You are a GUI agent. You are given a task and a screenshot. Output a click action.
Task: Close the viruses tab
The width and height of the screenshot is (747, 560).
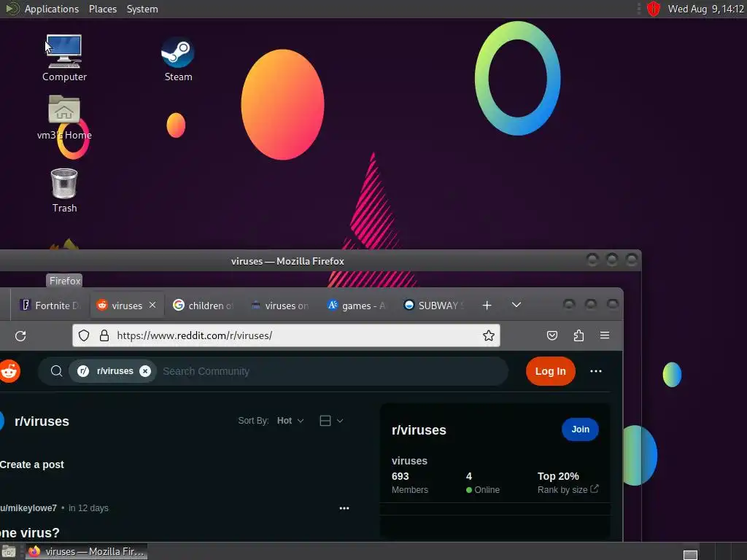coord(152,305)
